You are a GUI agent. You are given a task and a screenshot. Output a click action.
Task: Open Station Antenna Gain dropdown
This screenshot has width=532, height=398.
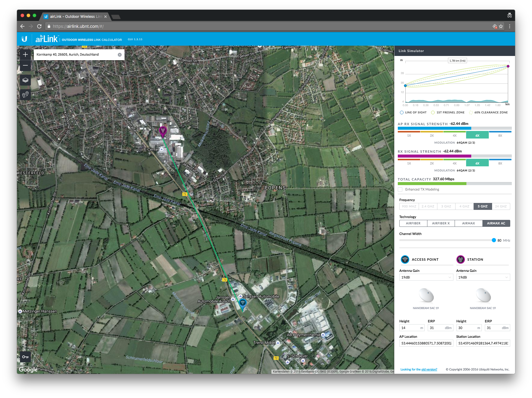(x=483, y=277)
